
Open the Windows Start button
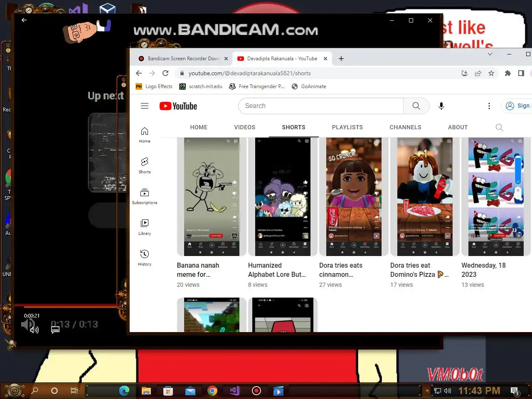click(14, 391)
